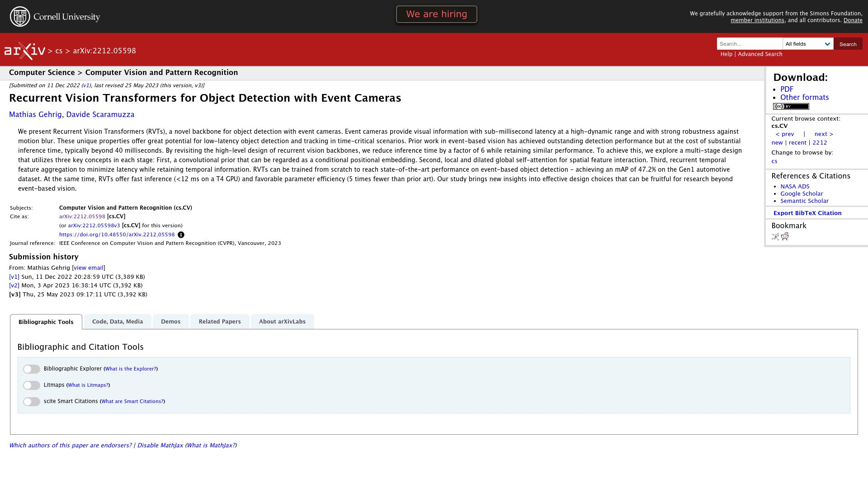Viewport: 868px width, 488px height.
Task: Click What is the Explorer? link
Action: pos(131,369)
